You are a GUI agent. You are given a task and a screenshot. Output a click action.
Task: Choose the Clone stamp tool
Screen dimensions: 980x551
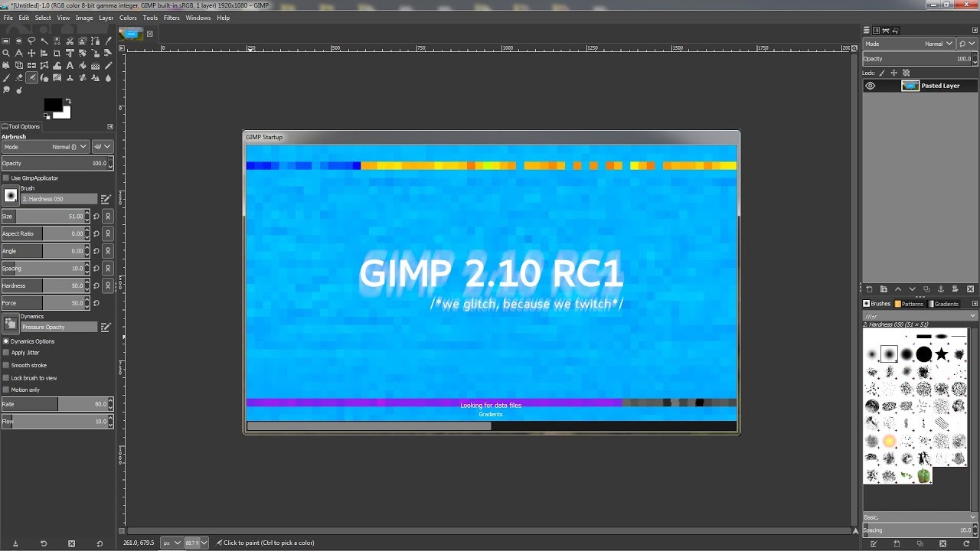point(70,78)
